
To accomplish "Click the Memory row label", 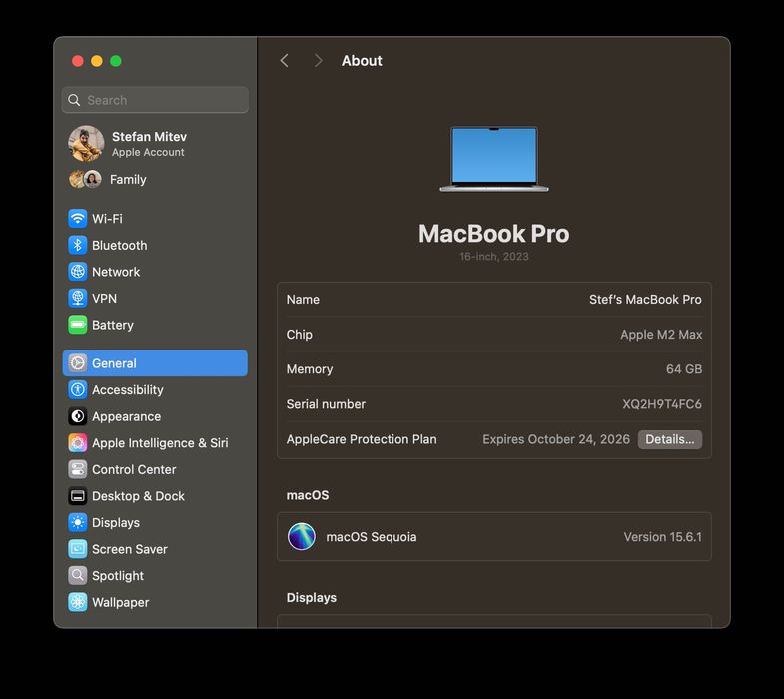I will point(309,369).
